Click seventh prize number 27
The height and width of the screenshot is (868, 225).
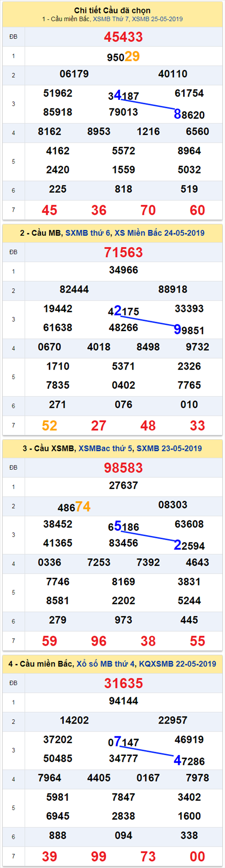(99, 426)
